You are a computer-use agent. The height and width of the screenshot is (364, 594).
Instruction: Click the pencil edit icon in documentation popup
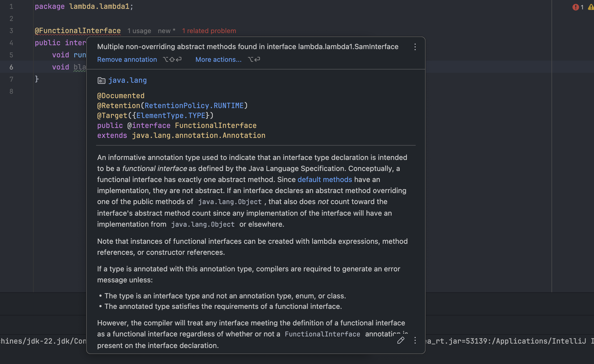tap(401, 340)
